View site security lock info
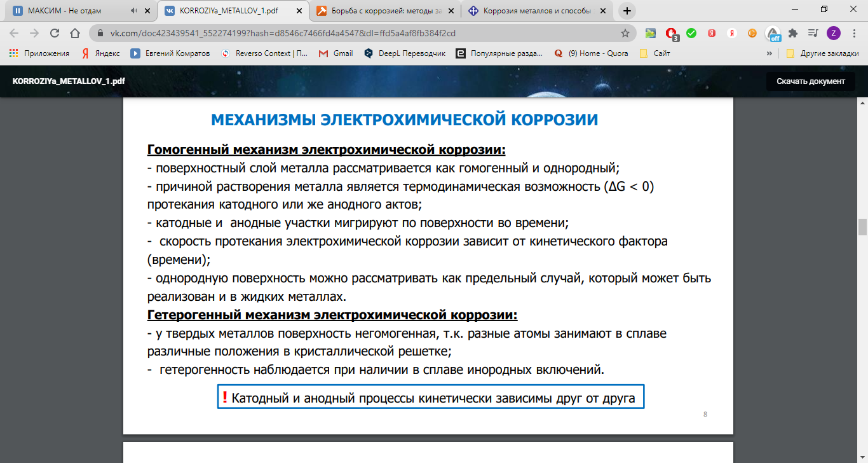The width and height of the screenshot is (868, 463). tap(100, 33)
